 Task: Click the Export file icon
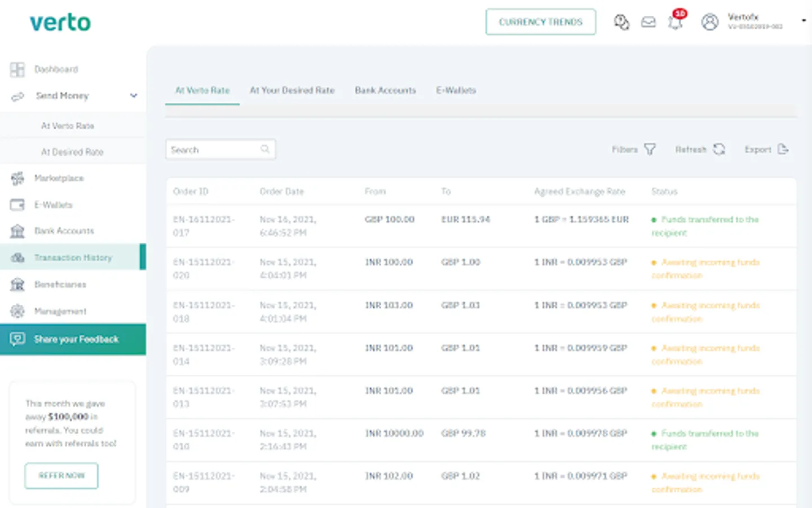coord(783,150)
